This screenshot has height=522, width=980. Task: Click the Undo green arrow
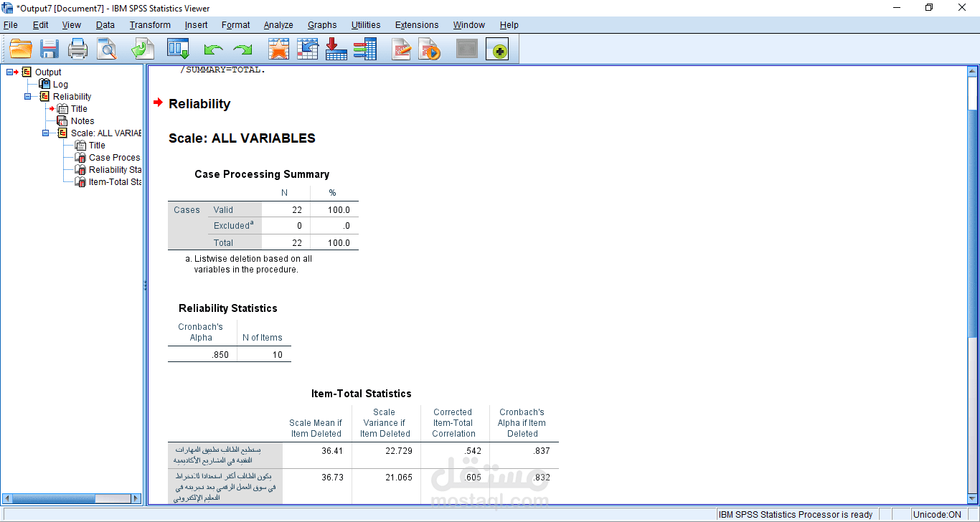click(213, 50)
